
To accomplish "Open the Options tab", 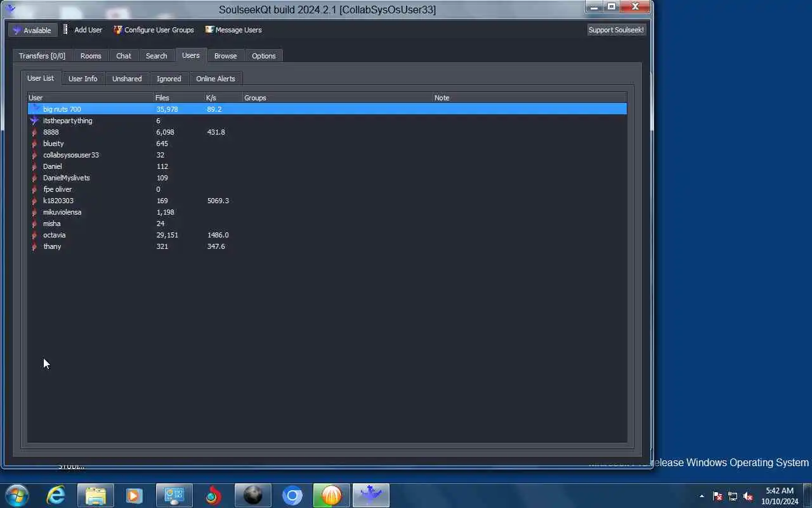I will [264, 56].
